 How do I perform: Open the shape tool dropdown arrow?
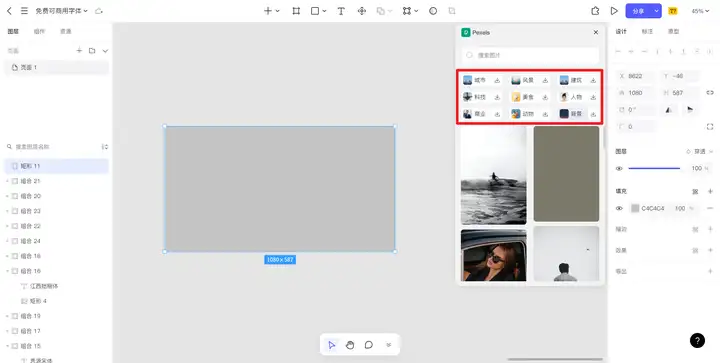pyautogui.click(x=325, y=11)
